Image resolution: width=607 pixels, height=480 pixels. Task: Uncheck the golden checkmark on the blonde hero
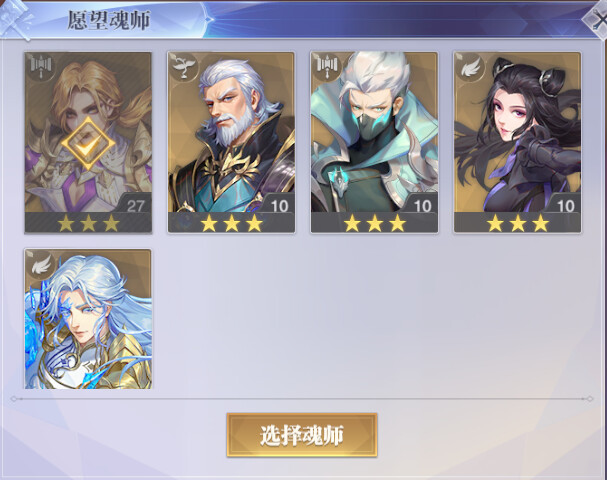click(x=88, y=144)
